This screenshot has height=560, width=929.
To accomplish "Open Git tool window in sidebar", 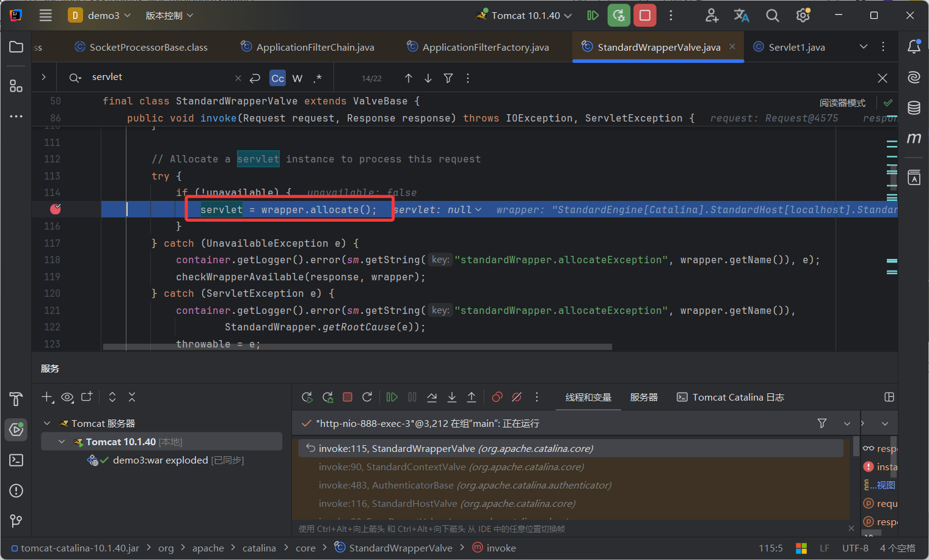I will 16,521.
